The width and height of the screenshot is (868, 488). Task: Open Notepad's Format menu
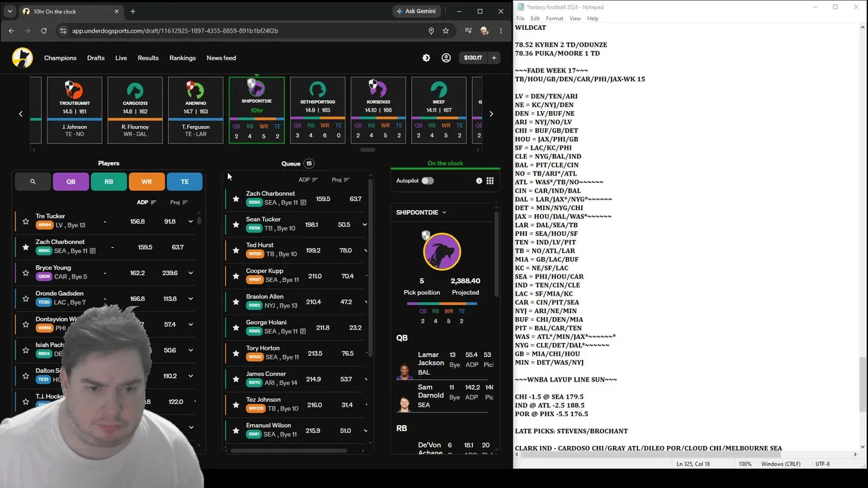click(555, 18)
